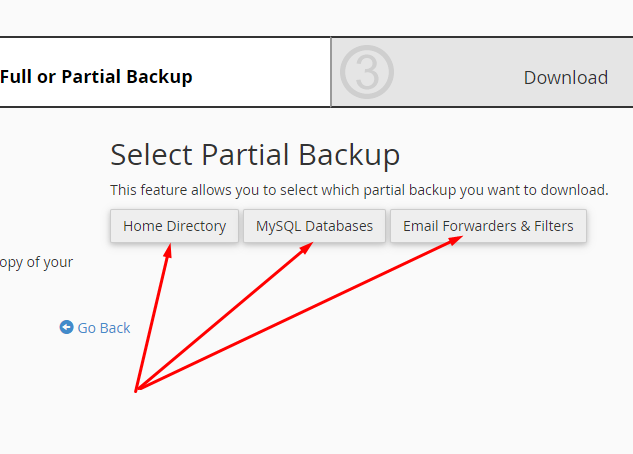Click the word 'download' in the description
Image resolution: width=633 pixels, height=454 pixels.
(x=571, y=190)
